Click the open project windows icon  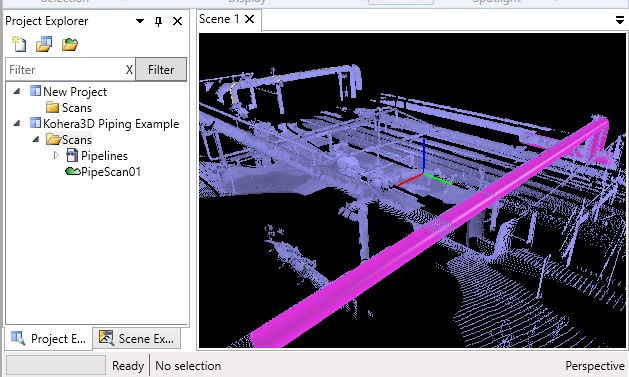pos(44,44)
